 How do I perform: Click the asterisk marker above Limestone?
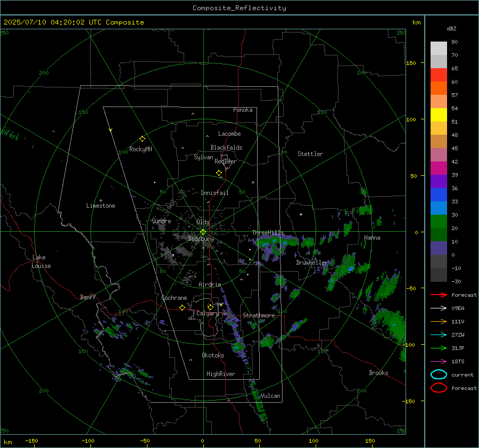click(x=101, y=201)
